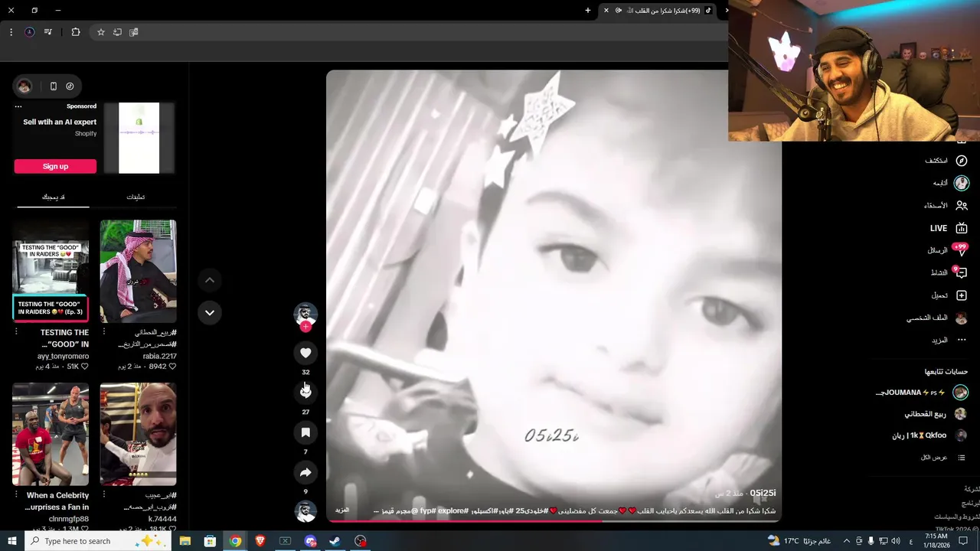Go to the previous video arrow
Image resolution: width=980 pixels, height=551 pixels.
pos(209,280)
